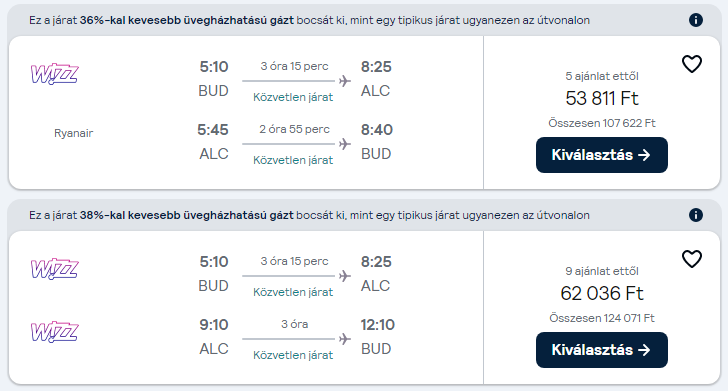Click the 9 ajánlat ettől label
This screenshot has width=728, height=391.
pyautogui.click(x=602, y=271)
